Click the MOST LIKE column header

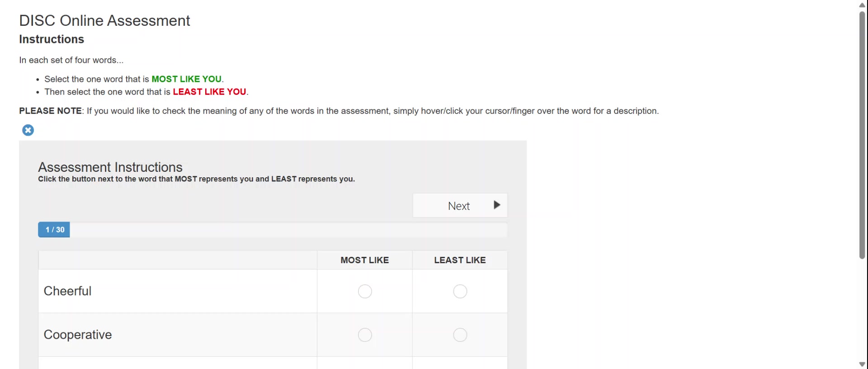pos(364,260)
